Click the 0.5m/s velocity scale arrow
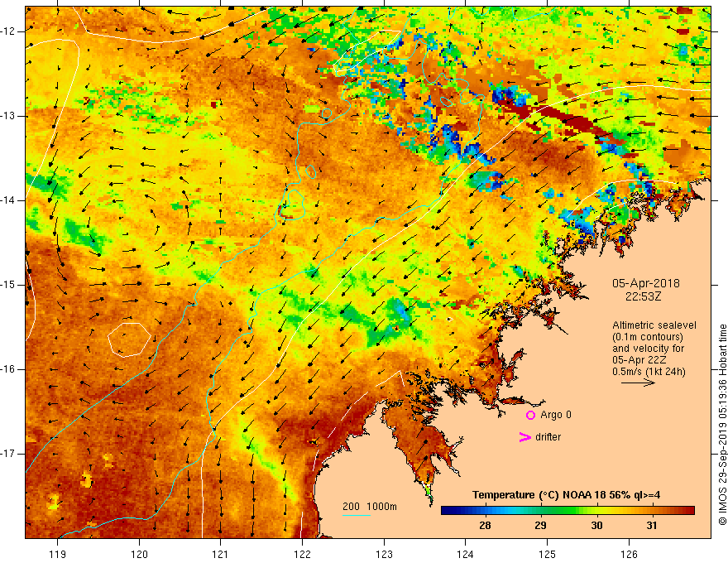The height and width of the screenshot is (563, 728). [638, 383]
